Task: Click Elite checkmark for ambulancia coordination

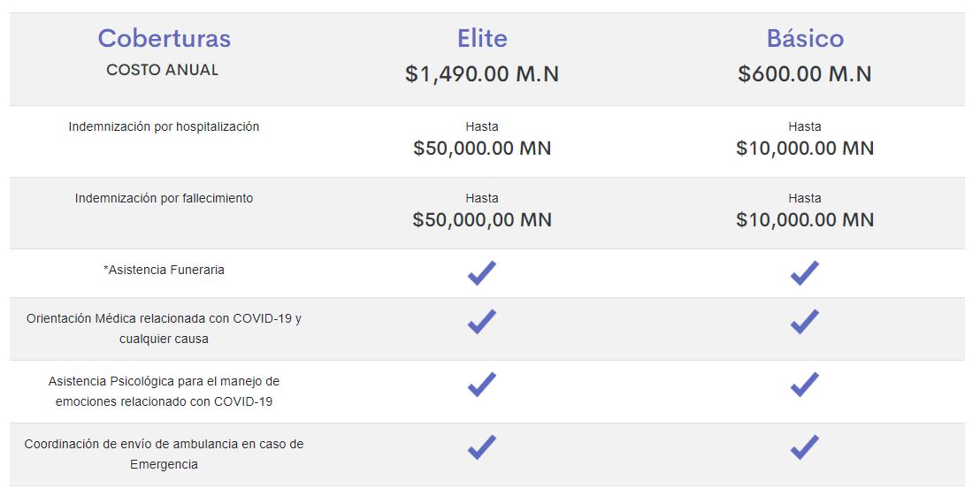Action: pyautogui.click(x=482, y=447)
